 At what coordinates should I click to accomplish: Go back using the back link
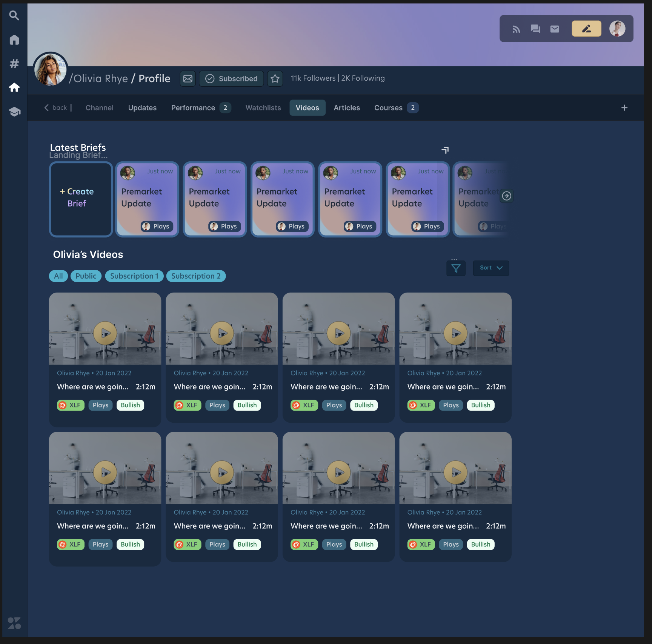click(x=56, y=107)
